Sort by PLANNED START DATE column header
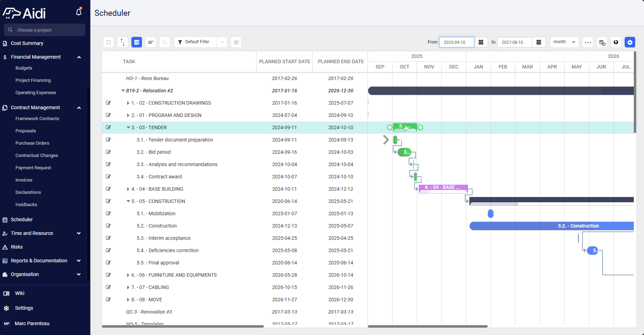This screenshot has width=644, height=335. 285,61
